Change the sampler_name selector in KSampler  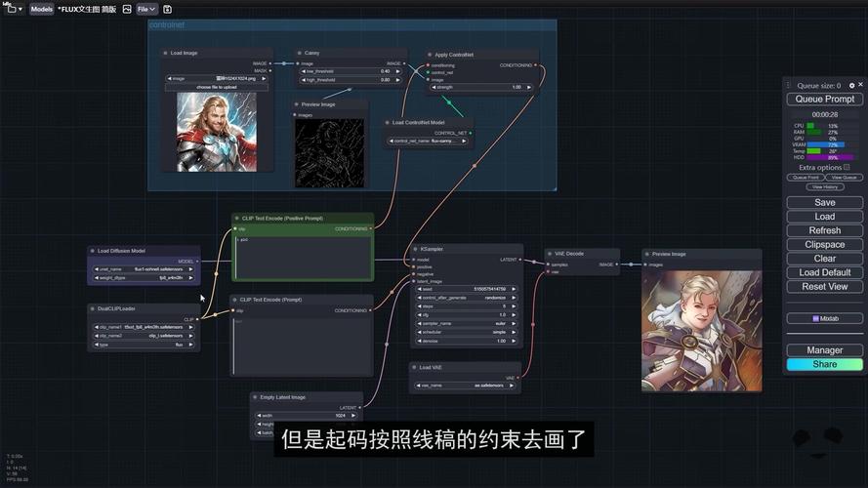(467, 324)
